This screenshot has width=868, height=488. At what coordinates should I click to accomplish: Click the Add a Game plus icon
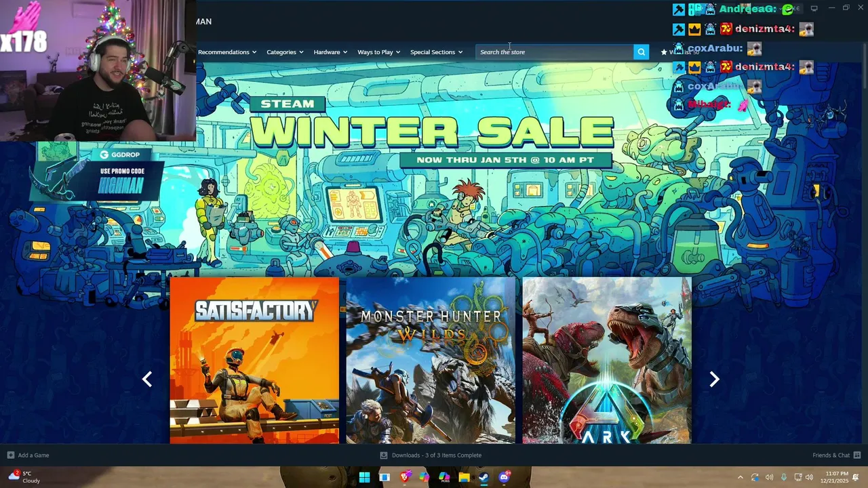coord(10,455)
